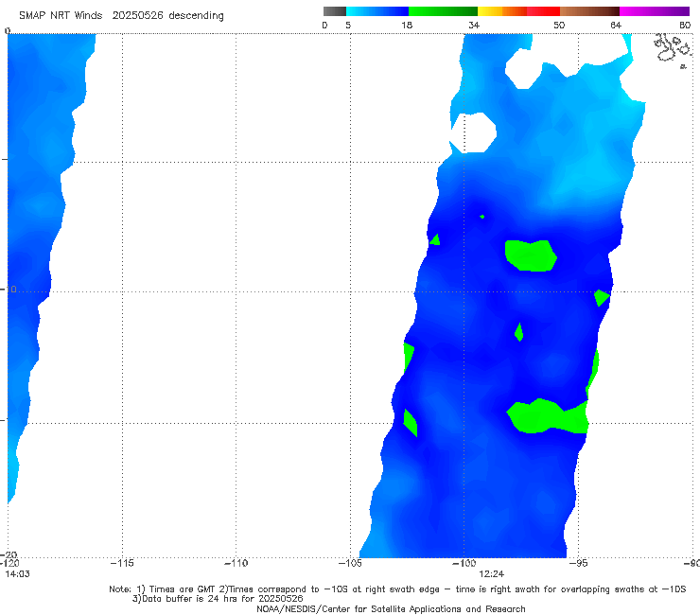Click the swath time '14:03'

(x=17, y=574)
